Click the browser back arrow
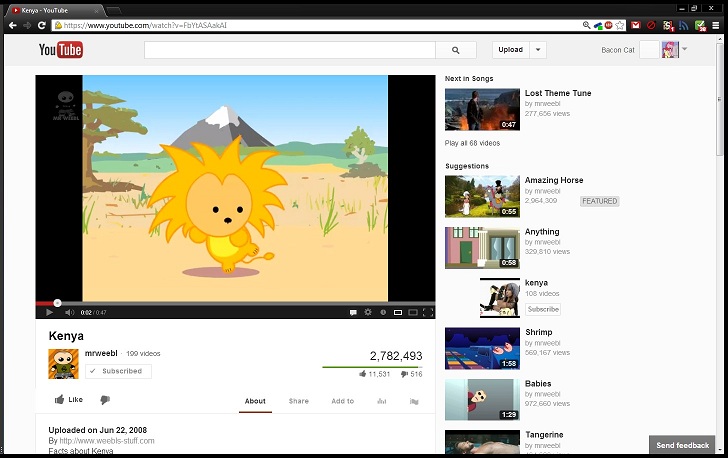Viewport: 728px width, 458px height. pos(13,25)
